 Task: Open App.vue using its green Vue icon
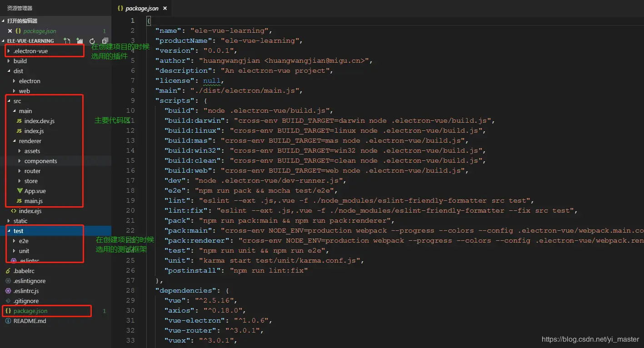point(20,191)
